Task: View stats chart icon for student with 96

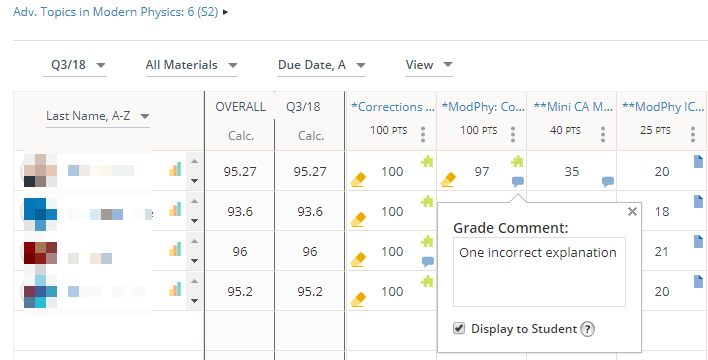Action: 175,249
